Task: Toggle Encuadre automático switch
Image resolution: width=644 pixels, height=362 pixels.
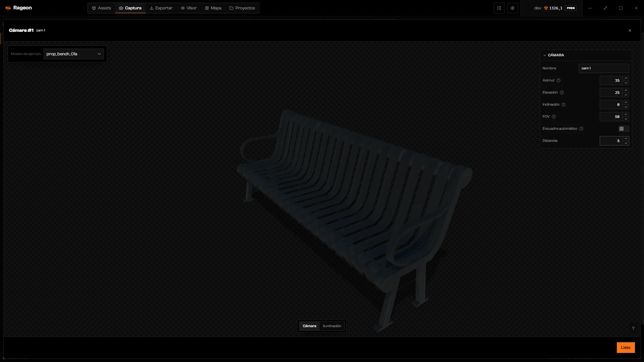Action: [x=624, y=129]
